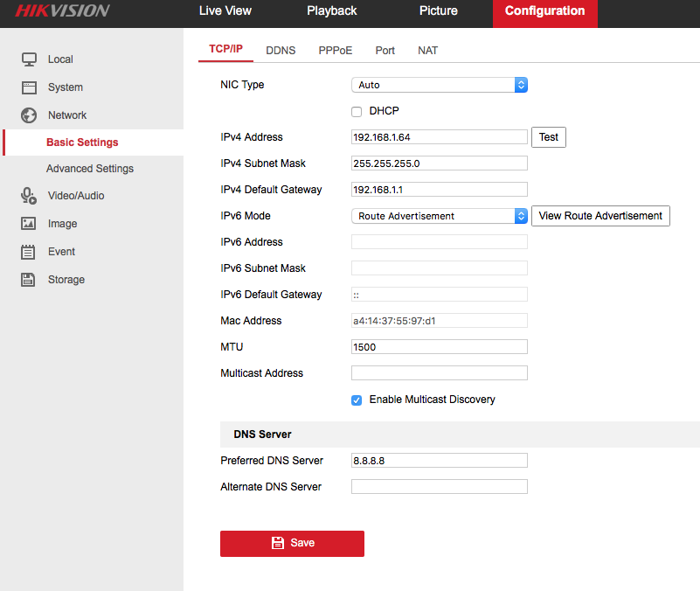Open Advanced Settings in the sidebar
The image size is (700, 591).
pyautogui.click(x=90, y=169)
